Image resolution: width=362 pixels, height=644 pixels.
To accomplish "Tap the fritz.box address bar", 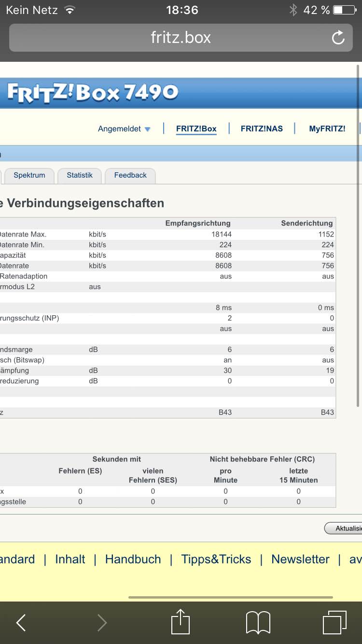I will pos(181,38).
